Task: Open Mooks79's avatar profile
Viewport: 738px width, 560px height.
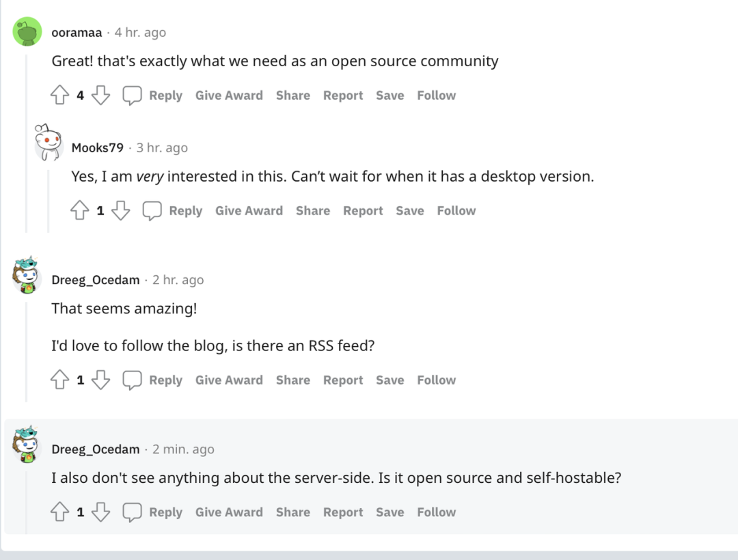Action: [48, 143]
